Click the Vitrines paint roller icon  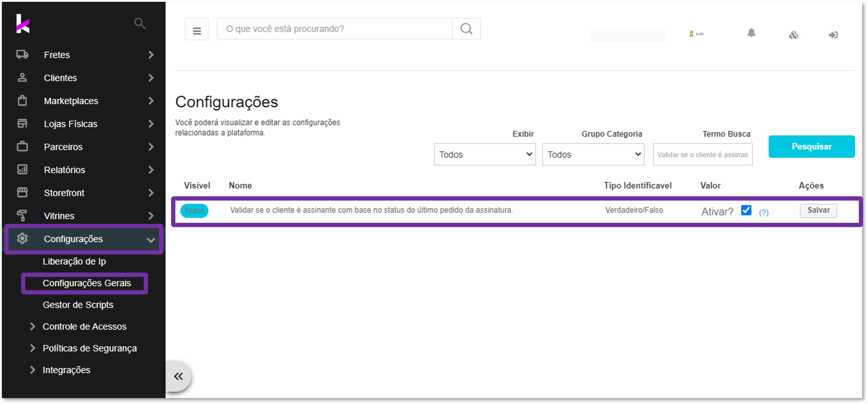22,215
